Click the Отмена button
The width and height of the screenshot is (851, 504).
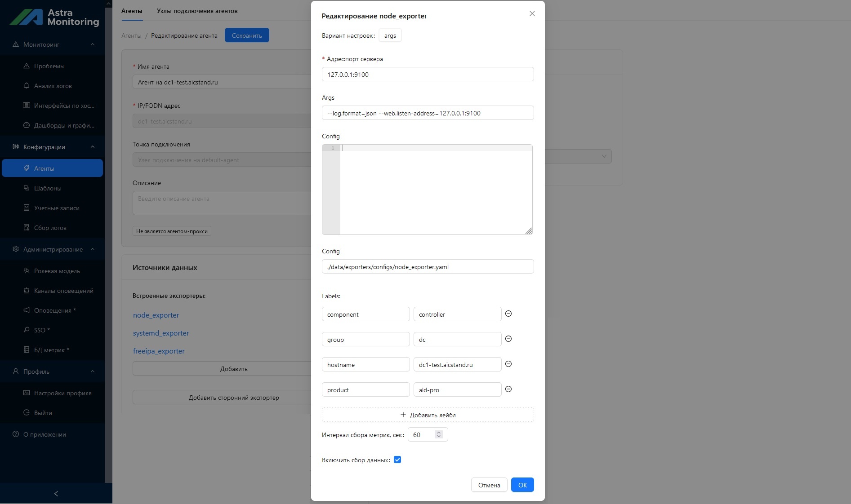489,485
